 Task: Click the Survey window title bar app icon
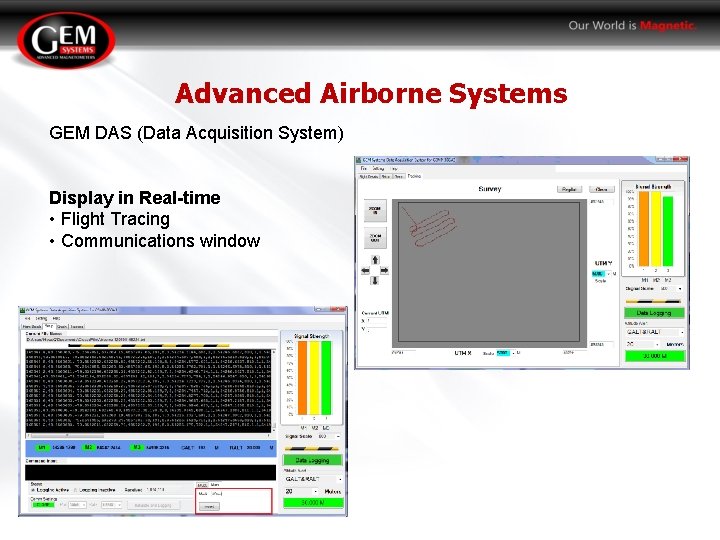(360, 160)
